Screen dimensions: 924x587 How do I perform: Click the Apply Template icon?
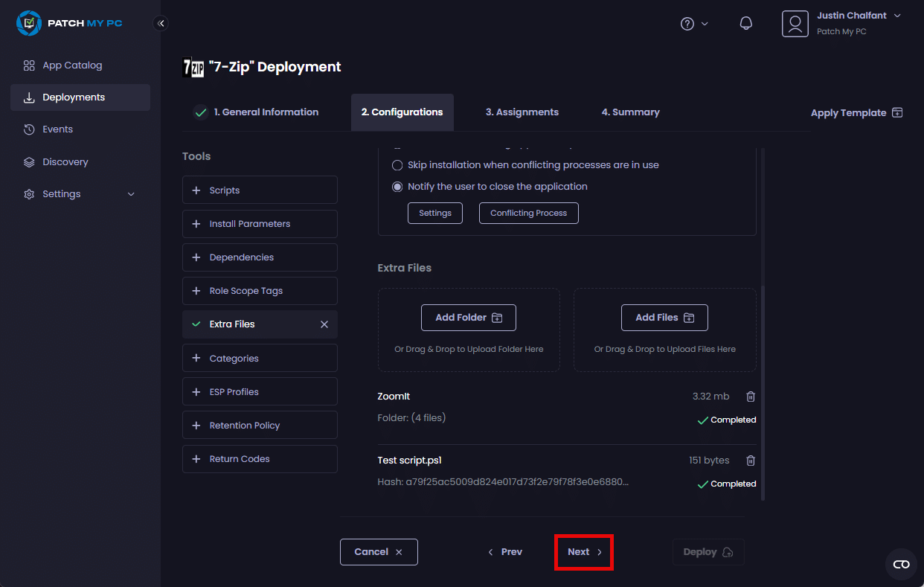897,112
